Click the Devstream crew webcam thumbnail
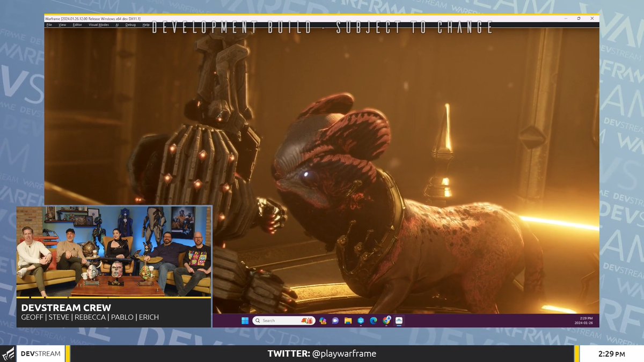 tap(114, 251)
